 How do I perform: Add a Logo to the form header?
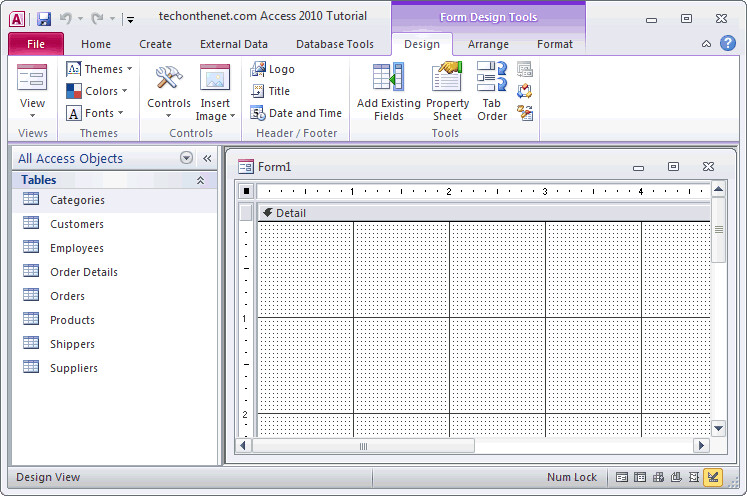click(x=273, y=69)
